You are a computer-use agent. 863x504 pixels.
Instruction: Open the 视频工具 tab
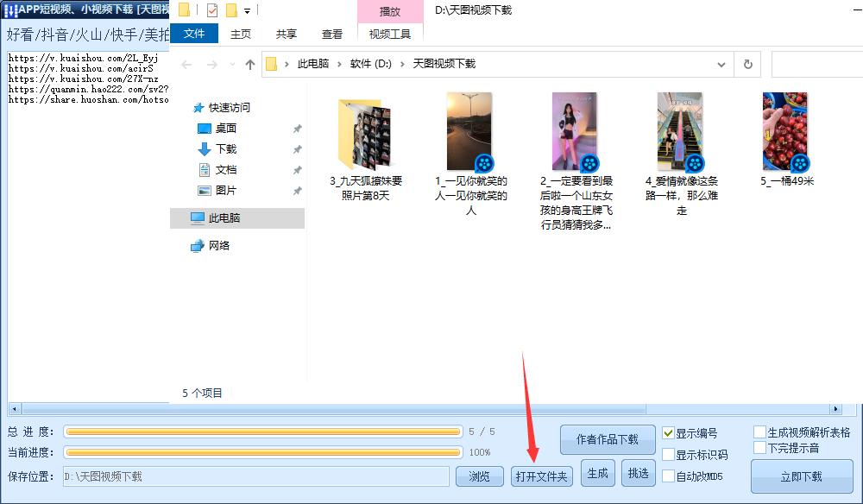pyautogui.click(x=390, y=34)
